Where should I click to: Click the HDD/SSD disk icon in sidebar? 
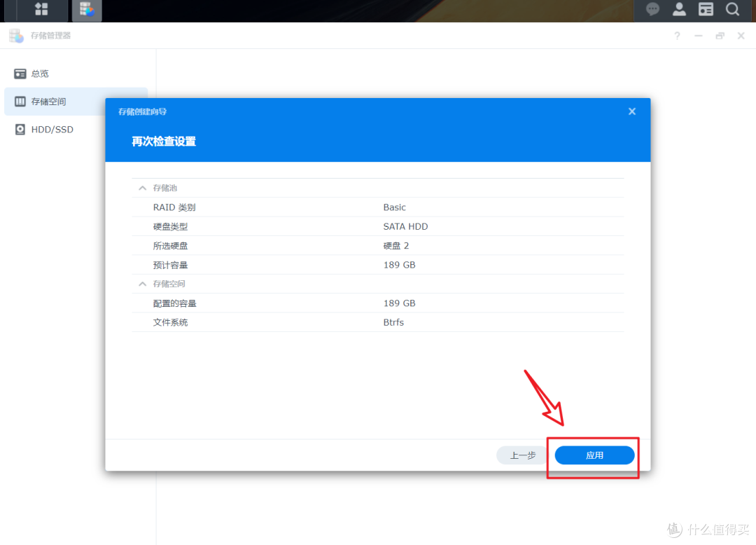point(20,129)
